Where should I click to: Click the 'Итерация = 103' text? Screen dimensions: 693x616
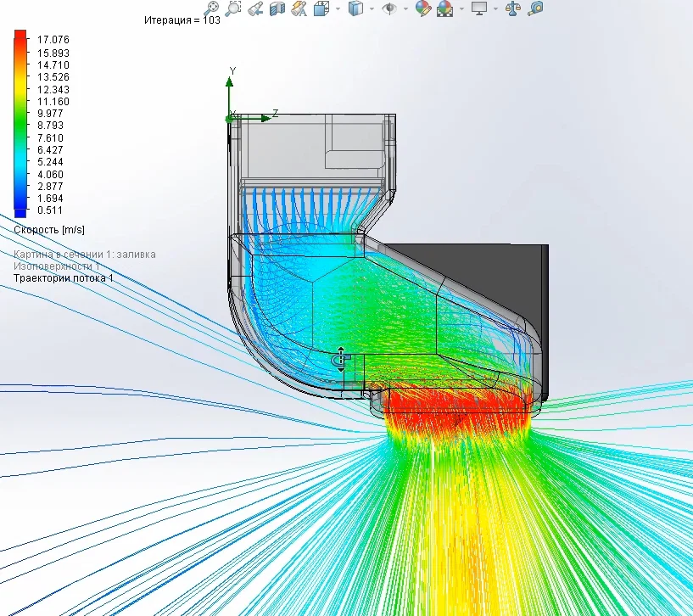click(x=182, y=20)
